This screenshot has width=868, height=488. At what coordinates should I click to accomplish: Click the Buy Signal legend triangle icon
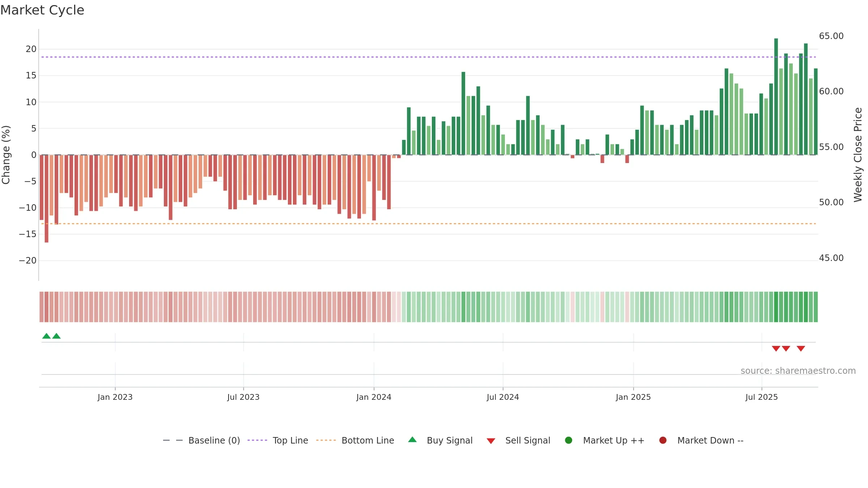coord(412,440)
